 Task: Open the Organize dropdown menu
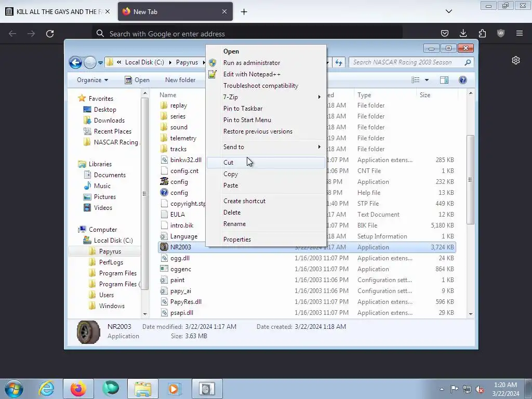pos(92,80)
